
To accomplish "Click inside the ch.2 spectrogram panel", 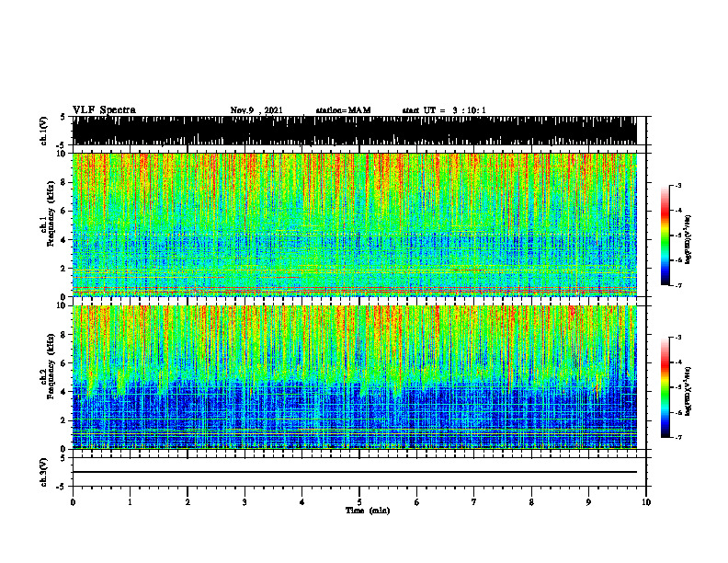I will point(354,377).
